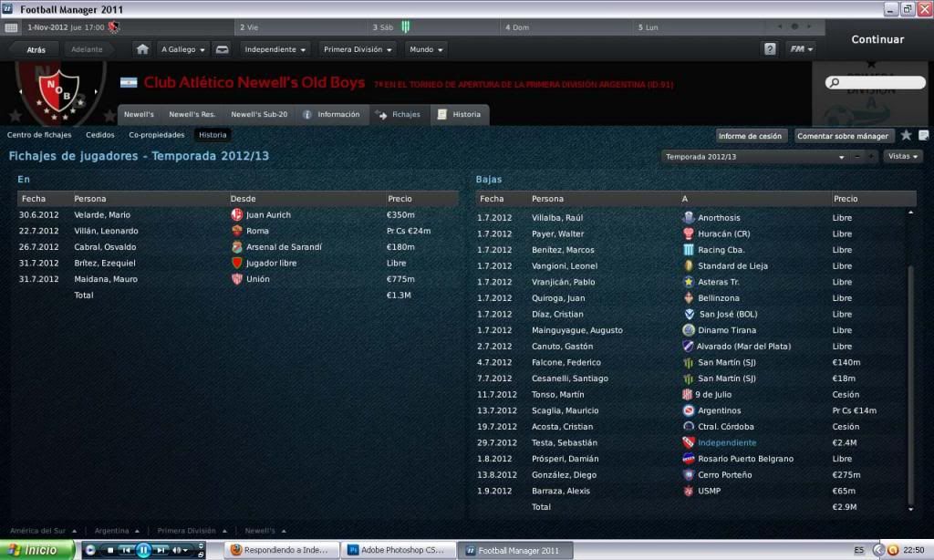Click the Juan Aurich club badge
Screen dimensions: 934x560
pyautogui.click(x=236, y=215)
